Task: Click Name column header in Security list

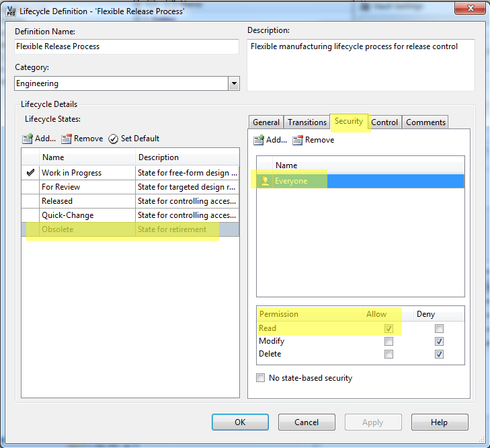Action: point(368,165)
